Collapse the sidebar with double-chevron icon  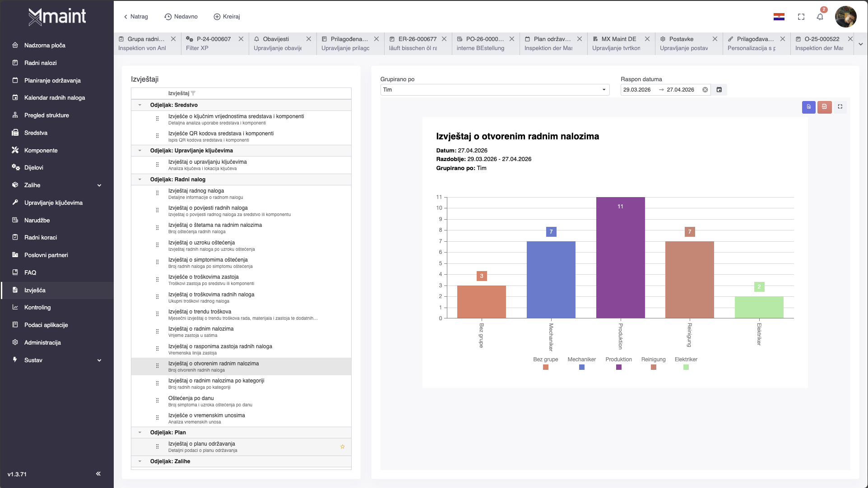[98, 474]
